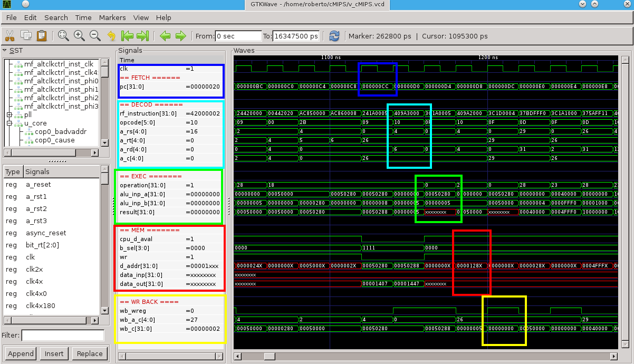This screenshot has height=364, width=634.
Task: Click the green left arrow for previous edge
Action: click(165, 36)
